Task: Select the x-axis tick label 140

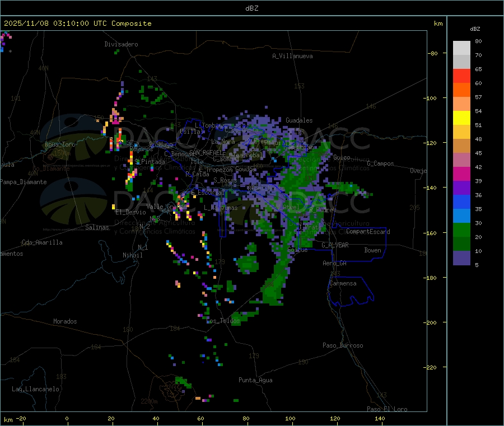Action: click(380, 418)
